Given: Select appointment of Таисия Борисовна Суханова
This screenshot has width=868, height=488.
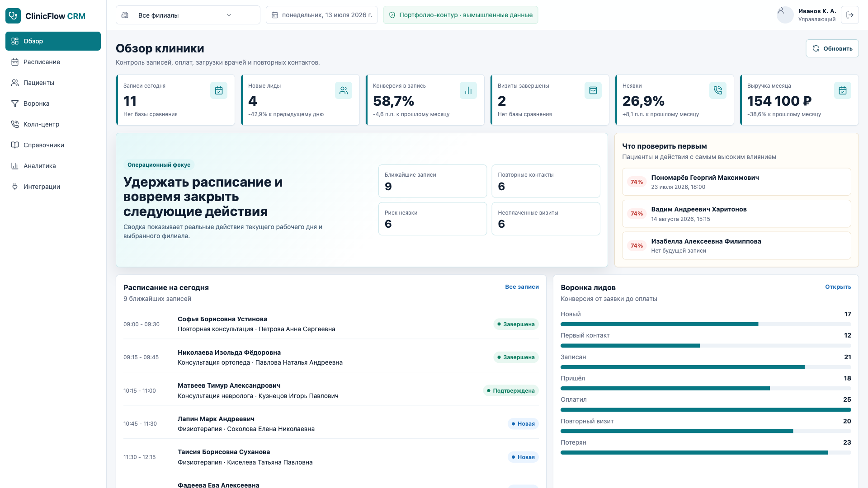Looking at the screenshot, I should (x=331, y=457).
